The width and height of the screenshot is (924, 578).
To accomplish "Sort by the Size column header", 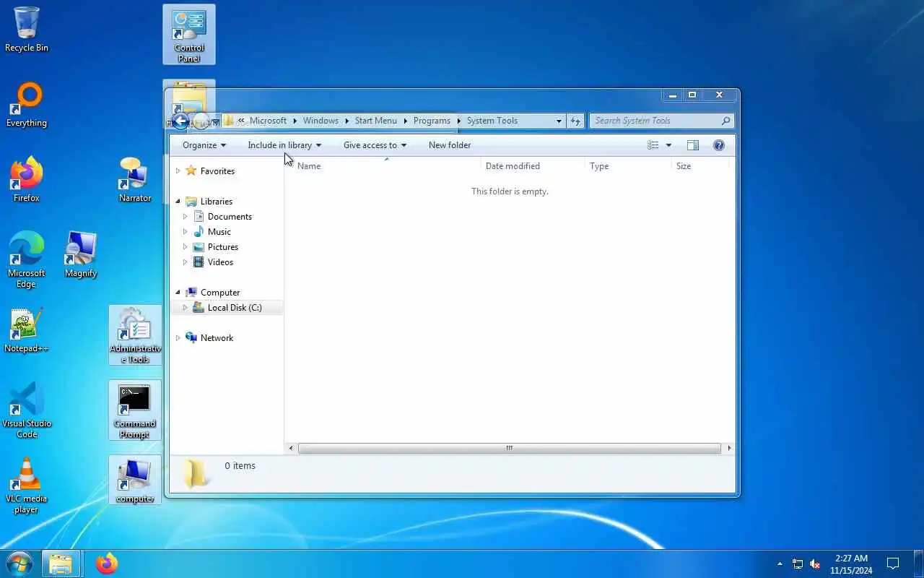I will (x=700, y=165).
